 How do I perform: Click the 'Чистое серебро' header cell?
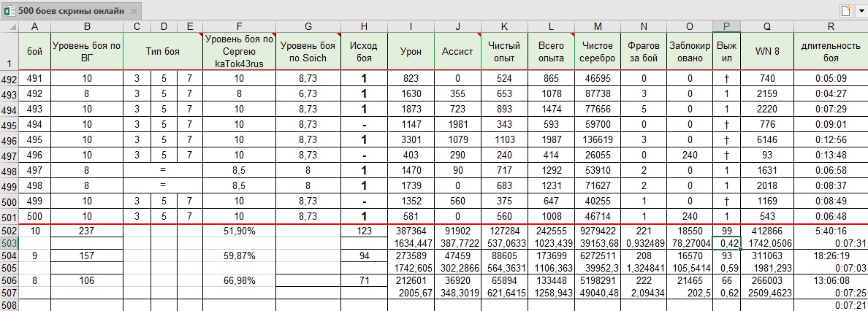pos(598,53)
